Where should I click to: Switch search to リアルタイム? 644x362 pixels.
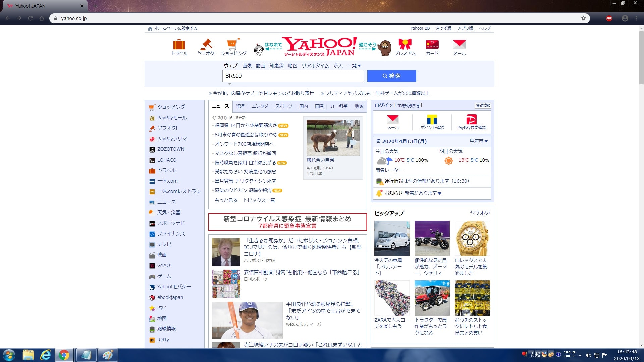point(315,66)
